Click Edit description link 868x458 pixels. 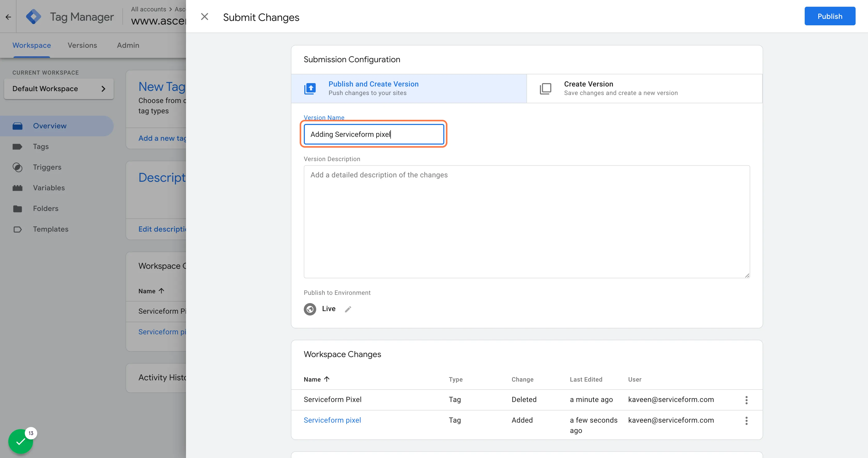162,229
